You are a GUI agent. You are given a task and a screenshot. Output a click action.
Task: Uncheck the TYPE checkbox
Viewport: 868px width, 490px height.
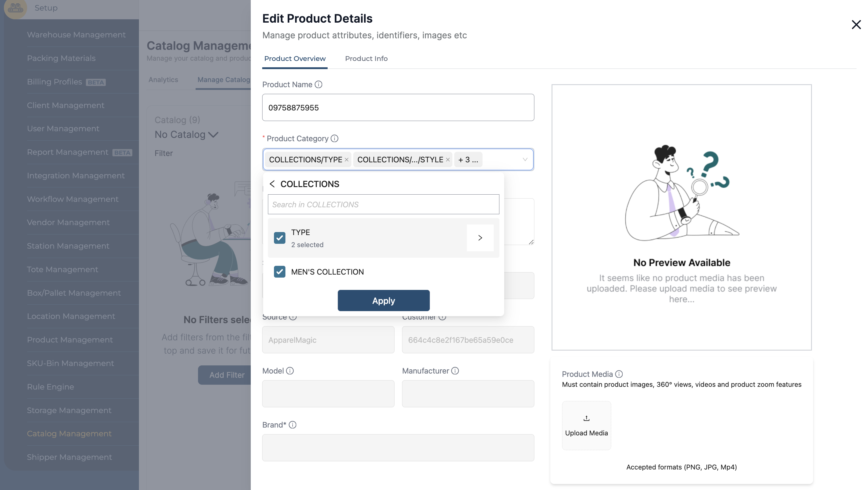tap(279, 238)
